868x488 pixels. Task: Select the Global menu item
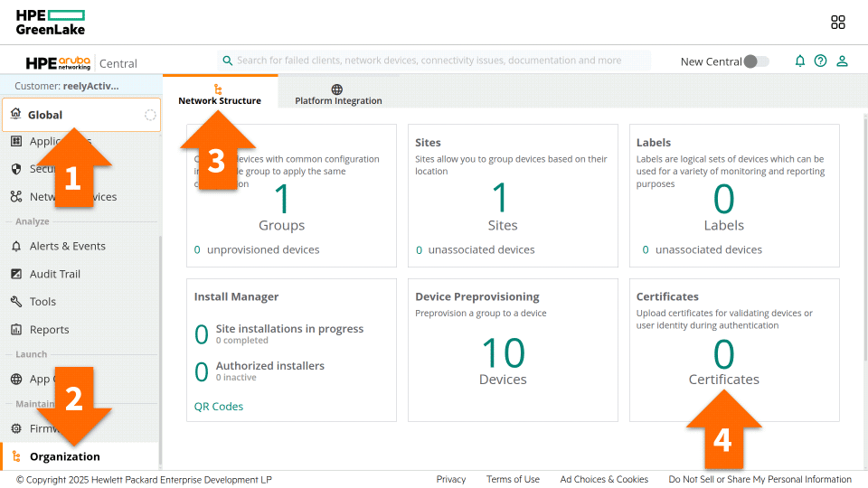(81, 115)
